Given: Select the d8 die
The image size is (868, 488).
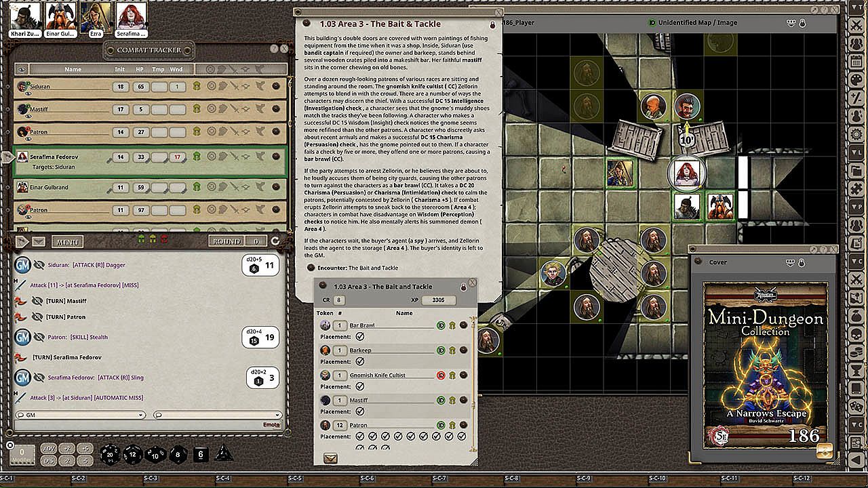Looking at the screenshot, I should (x=178, y=454).
